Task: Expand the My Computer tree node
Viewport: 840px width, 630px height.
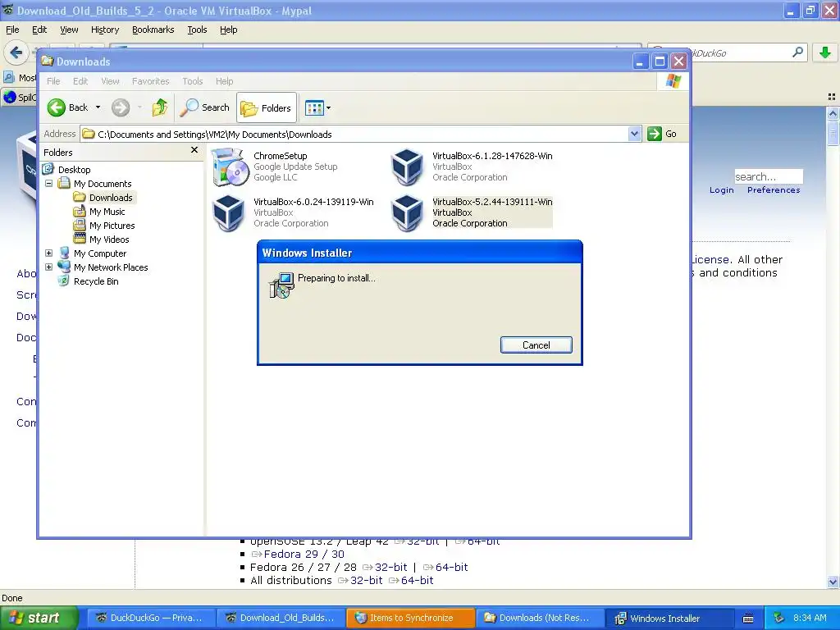Action: [x=48, y=253]
